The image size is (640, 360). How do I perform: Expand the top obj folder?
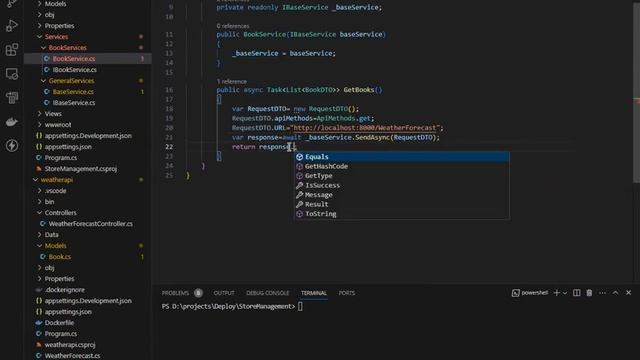point(88,15)
